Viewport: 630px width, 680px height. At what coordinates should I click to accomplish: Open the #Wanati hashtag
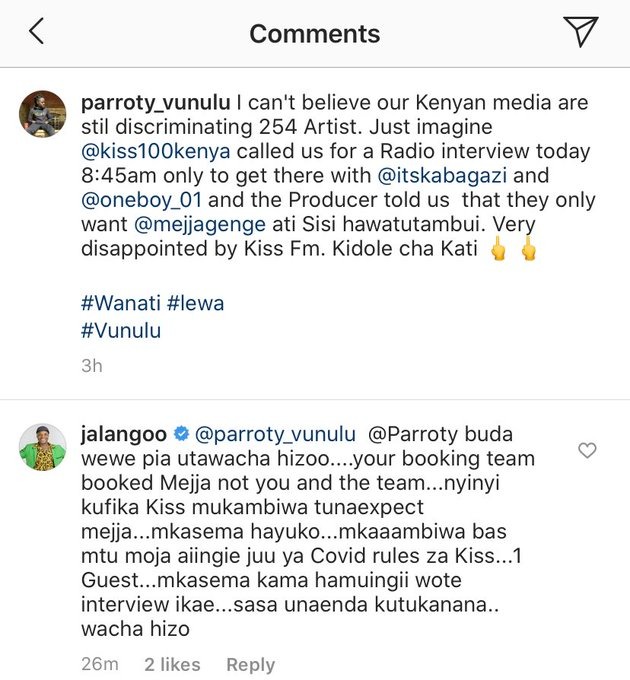(121, 303)
